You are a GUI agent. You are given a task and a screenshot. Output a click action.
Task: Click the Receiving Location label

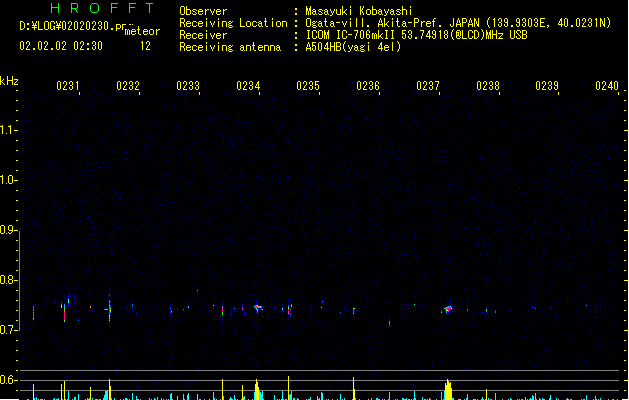233,23
